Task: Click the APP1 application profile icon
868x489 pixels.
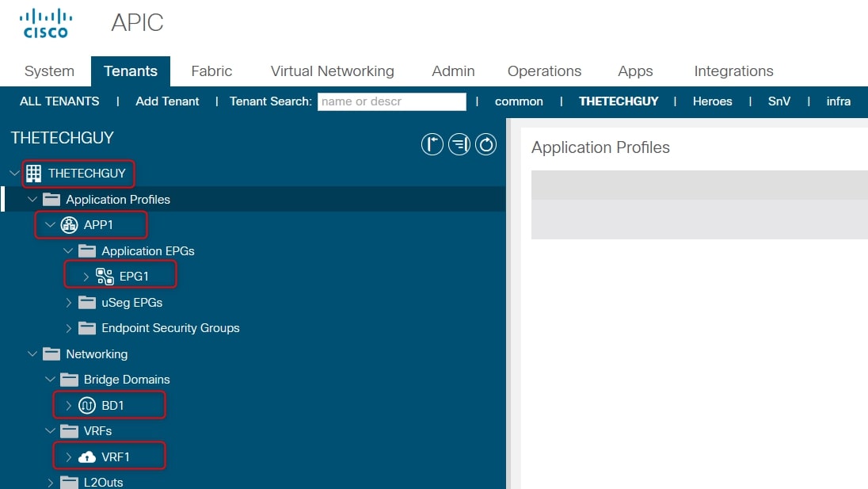Action: tap(69, 225)
